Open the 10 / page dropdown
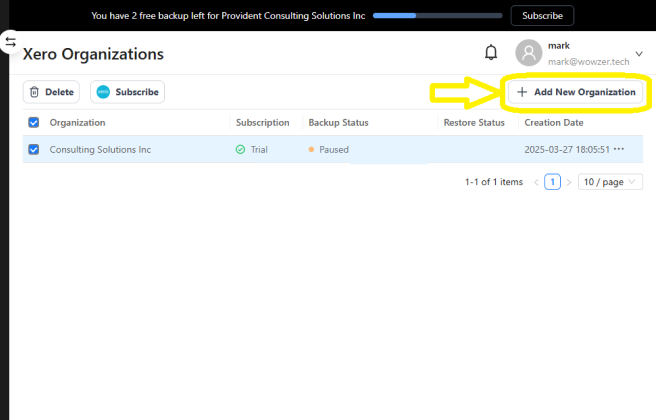656x420 pixels. [610, 182]
